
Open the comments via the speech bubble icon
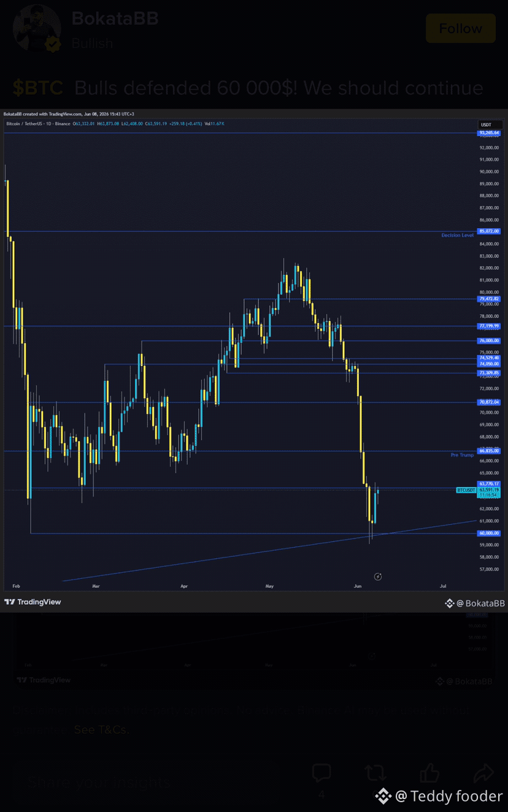321,773
